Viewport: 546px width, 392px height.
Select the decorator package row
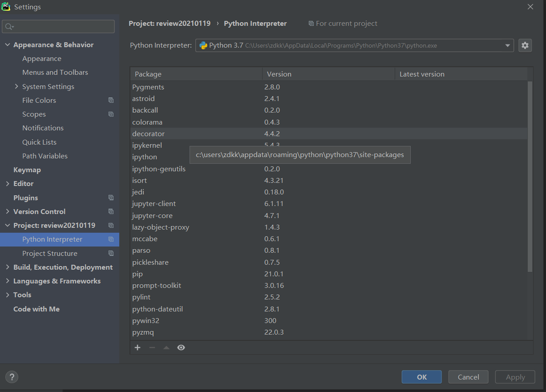tap(329, 134)
